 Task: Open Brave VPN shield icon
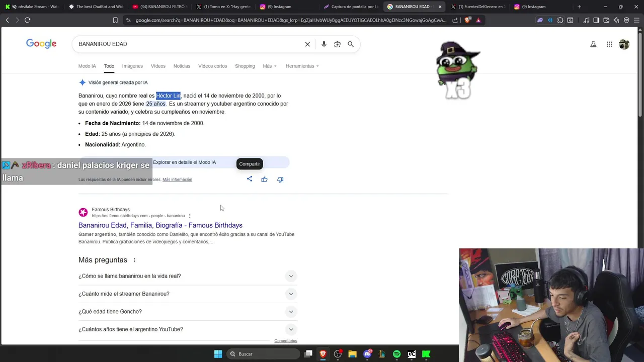point(626,20)
